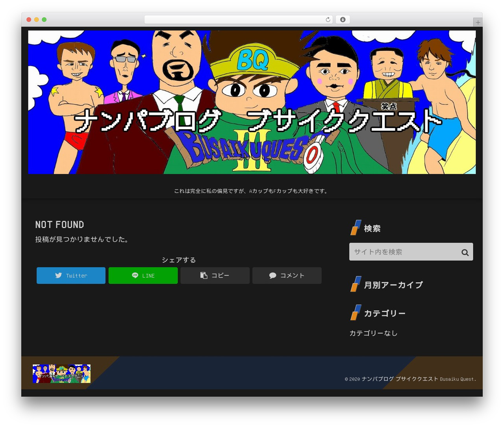Maximize the window with green button
Screen dimensions: 504x427
(44, 20)
